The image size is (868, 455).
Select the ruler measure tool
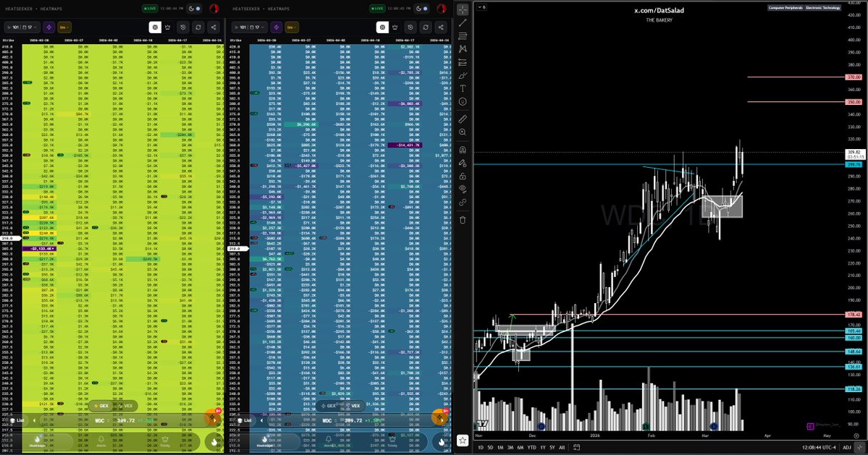click(x=463, y=119)
